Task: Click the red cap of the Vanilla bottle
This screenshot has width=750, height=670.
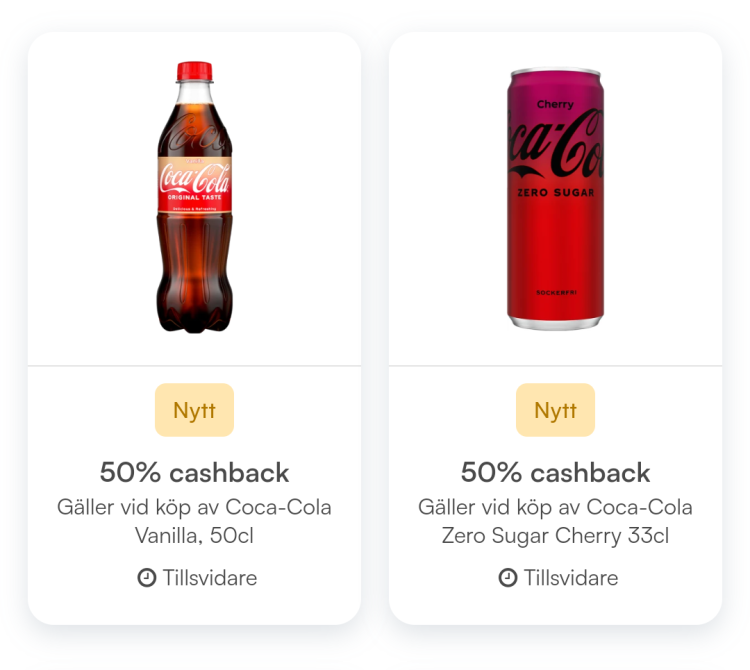Action: coord(195,71)
